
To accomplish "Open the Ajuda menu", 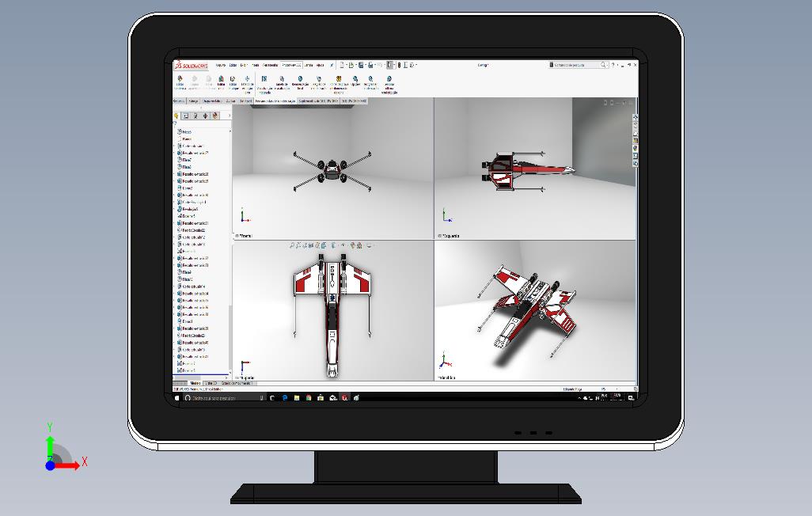I will pyautogui.click(x=320, y=65).
